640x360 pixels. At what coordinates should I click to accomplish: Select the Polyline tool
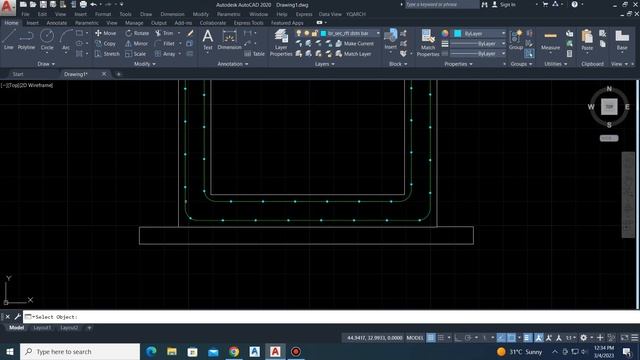pos(26,40)
